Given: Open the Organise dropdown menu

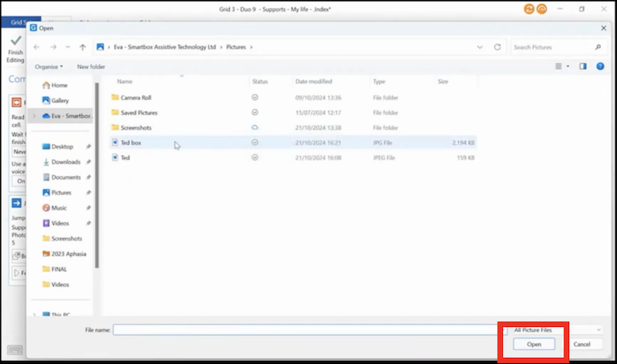Looking at the screenshot, I should click(49, 66).
